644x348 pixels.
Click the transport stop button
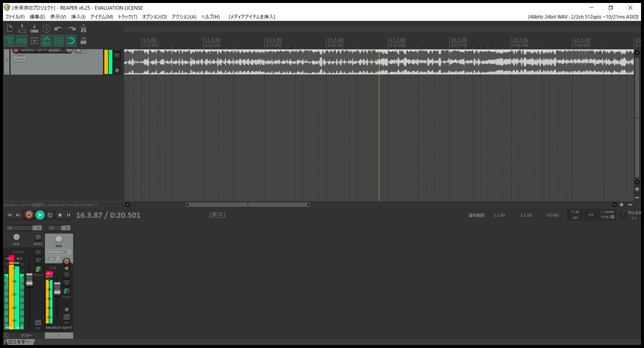(59, 215)
